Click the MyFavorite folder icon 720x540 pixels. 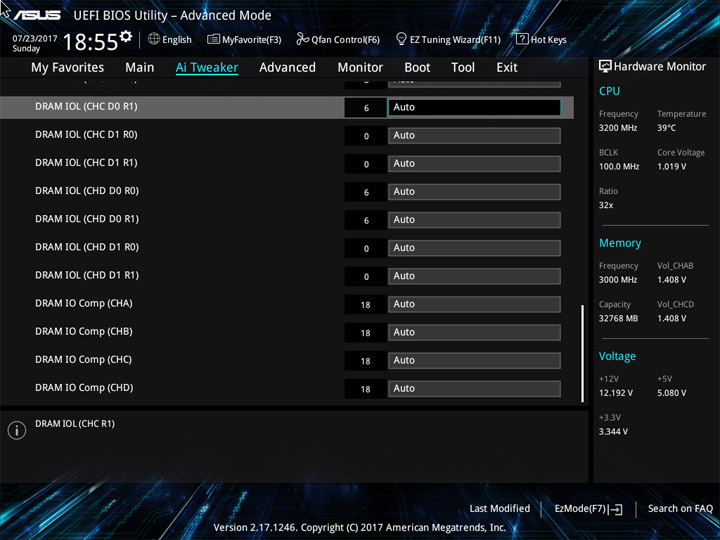tap(213, 39)
